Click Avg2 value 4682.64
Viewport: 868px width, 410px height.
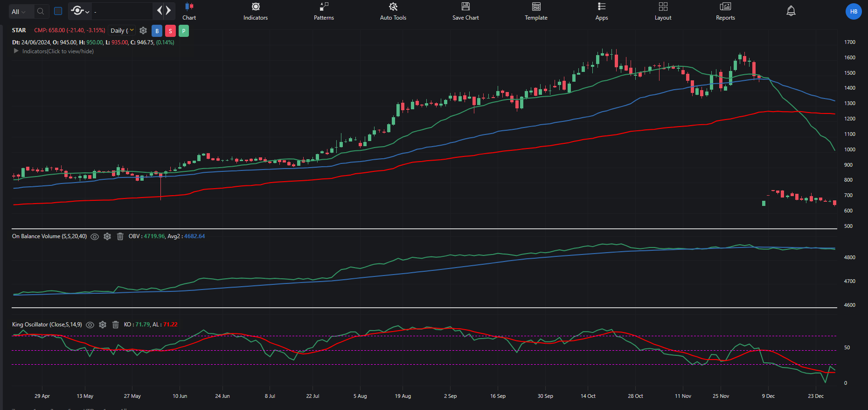(x=194, y=236)
